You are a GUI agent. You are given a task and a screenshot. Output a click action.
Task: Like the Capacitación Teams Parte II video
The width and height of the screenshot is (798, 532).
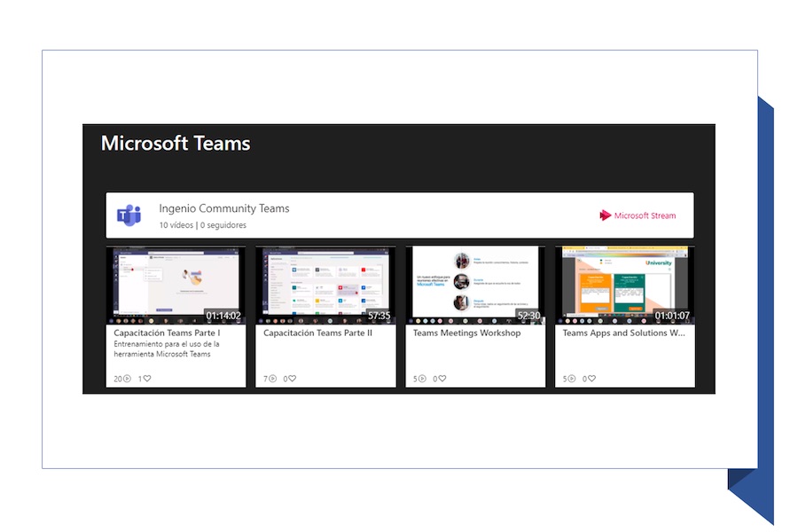[292, 379]
